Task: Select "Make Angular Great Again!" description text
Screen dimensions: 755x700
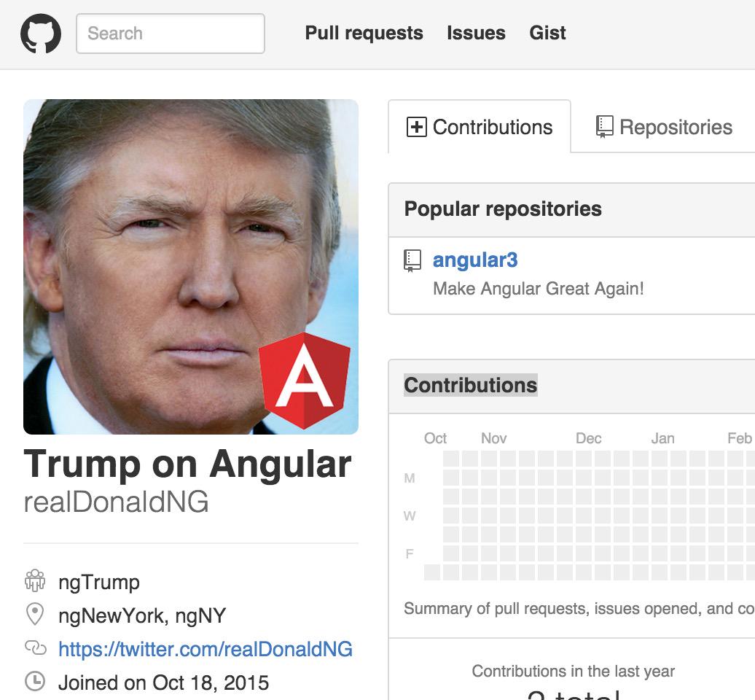Action: [539, 289]
